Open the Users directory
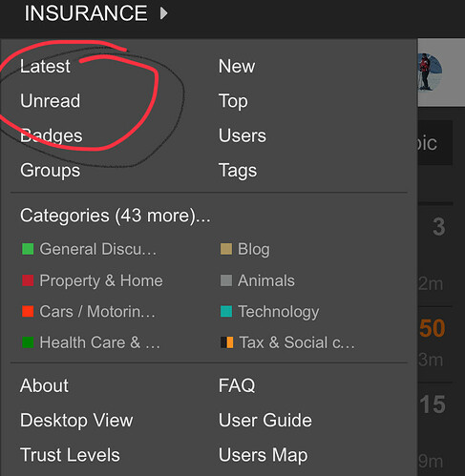 click(243, 135)
